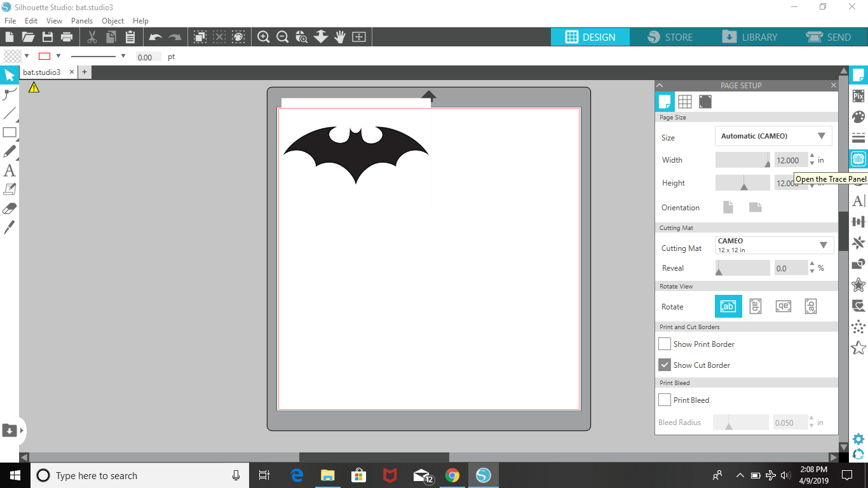Rotate view 90 degrees
The image size is (868, 488).
(756, 306)
